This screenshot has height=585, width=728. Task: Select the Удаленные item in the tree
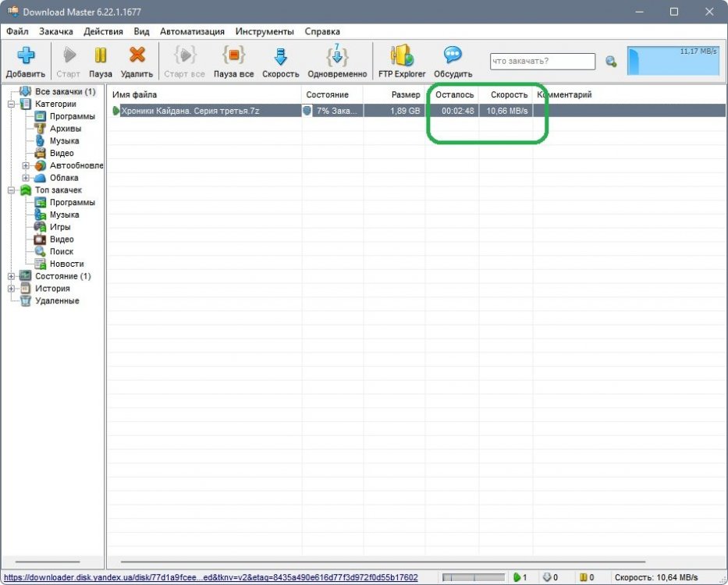[56, 301]
